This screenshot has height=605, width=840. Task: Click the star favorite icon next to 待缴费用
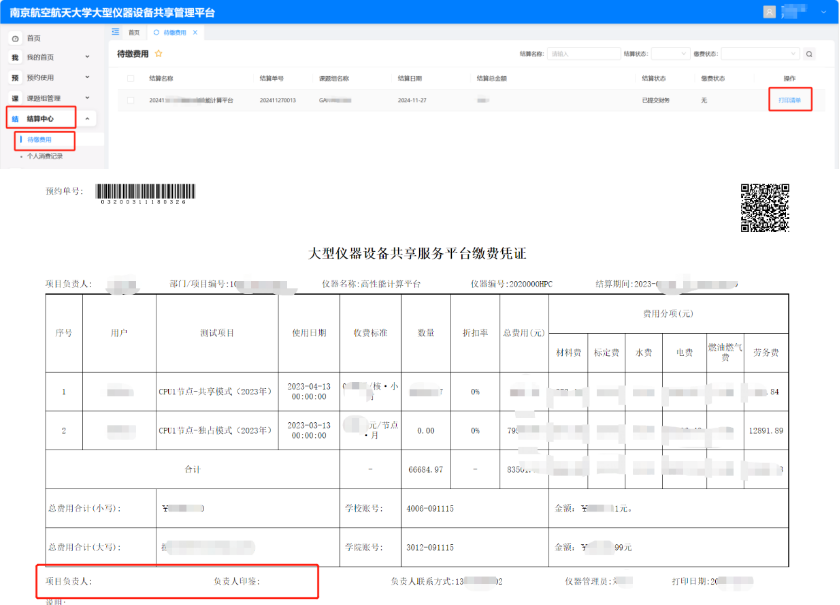[x=158, y=53]
